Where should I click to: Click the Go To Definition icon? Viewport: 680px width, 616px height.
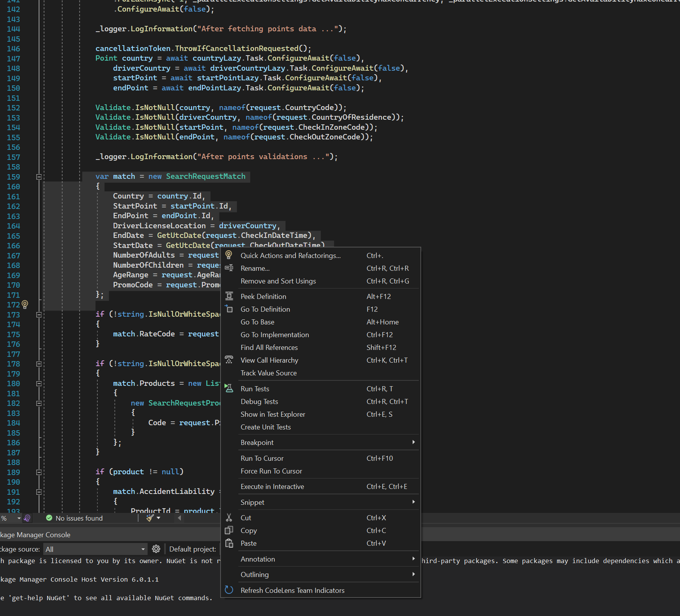click(x=229, y=309)
